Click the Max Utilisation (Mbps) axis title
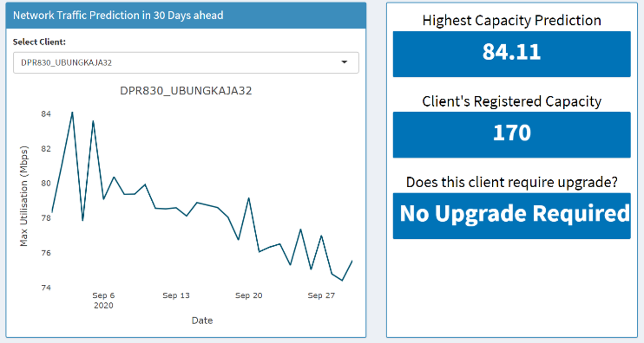This screenshot has width=644, height=343. (24, 196)
